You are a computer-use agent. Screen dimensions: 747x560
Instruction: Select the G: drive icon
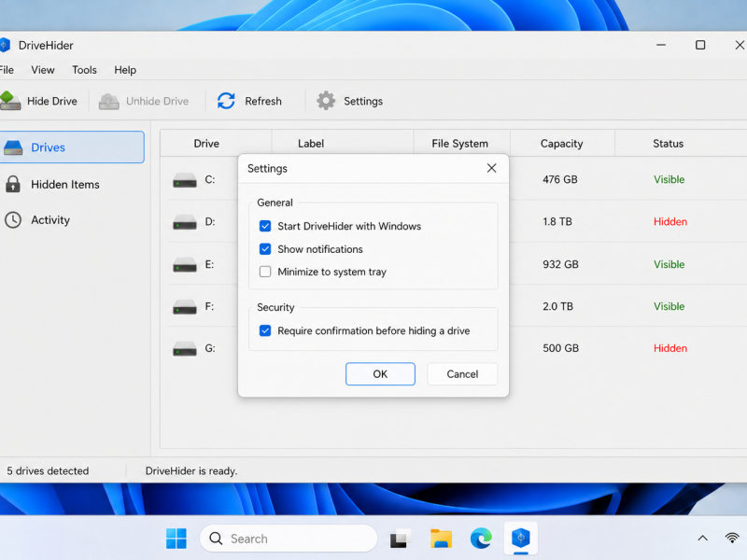pyautogui.click(x=184, y=348)
